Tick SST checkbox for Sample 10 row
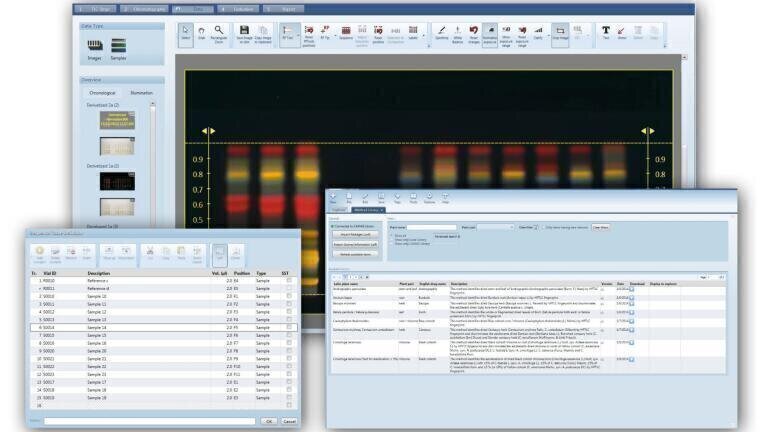 [x=289, y=296]
